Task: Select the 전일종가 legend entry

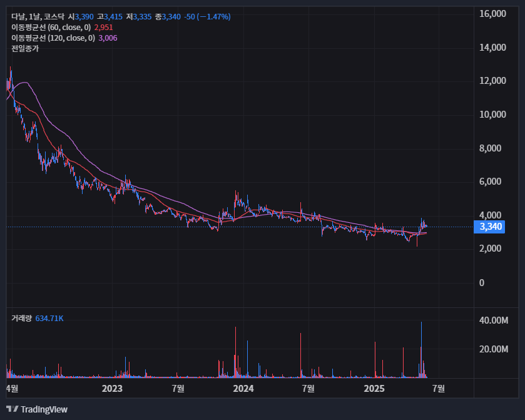Action: coord(25,49)
